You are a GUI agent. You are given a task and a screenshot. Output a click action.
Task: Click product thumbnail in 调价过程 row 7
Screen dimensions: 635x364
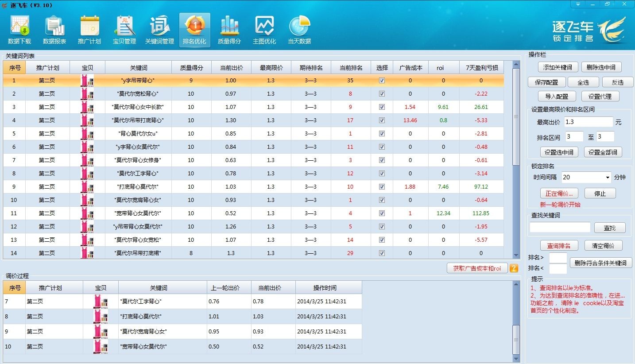click(101, 302)
